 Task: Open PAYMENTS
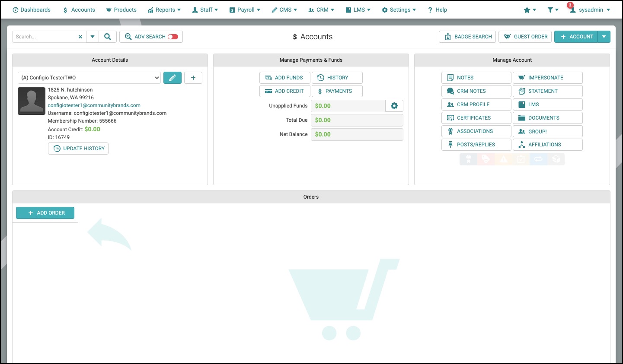coord(337,91)
